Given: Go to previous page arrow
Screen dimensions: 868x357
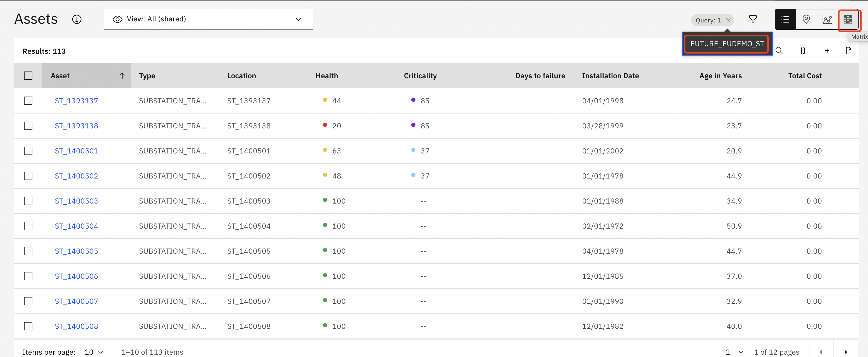Looking at the screenshot, I should pos(820,352).
